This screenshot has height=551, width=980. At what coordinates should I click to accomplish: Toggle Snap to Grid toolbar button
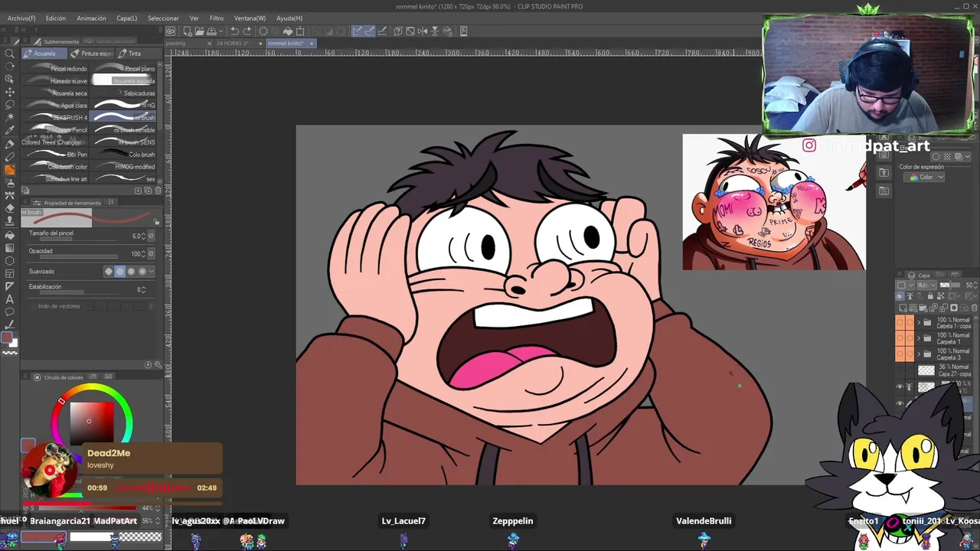[381, 31]
